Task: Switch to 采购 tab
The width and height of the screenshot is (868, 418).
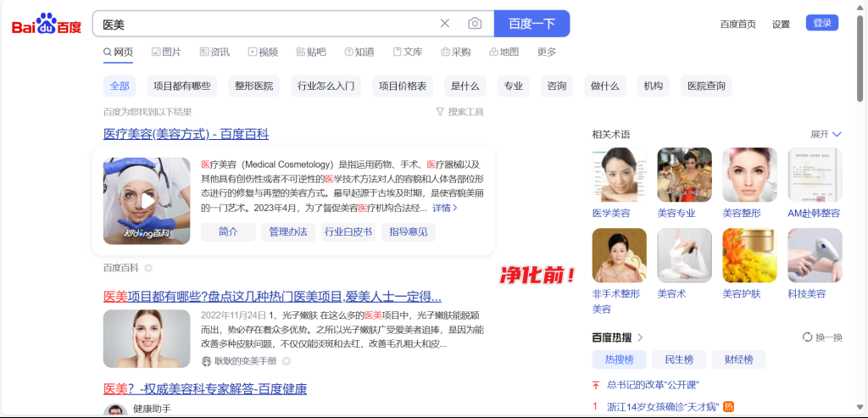Action: coord(455,52)
